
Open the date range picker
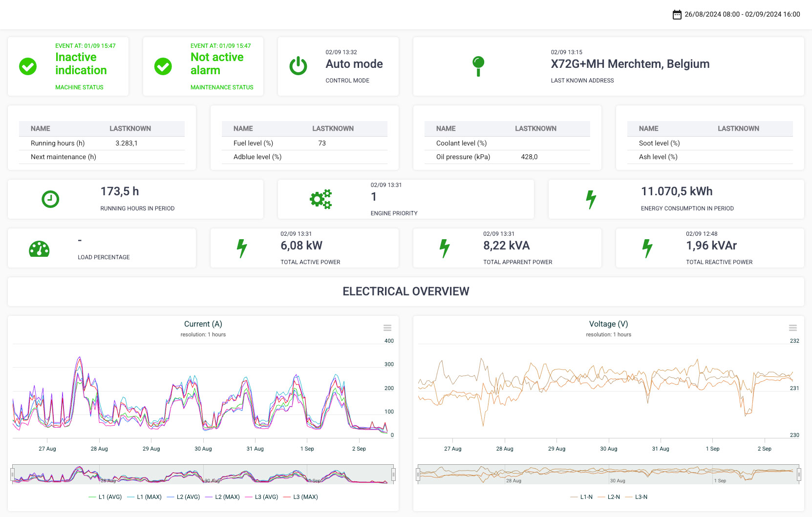point(742,15)
